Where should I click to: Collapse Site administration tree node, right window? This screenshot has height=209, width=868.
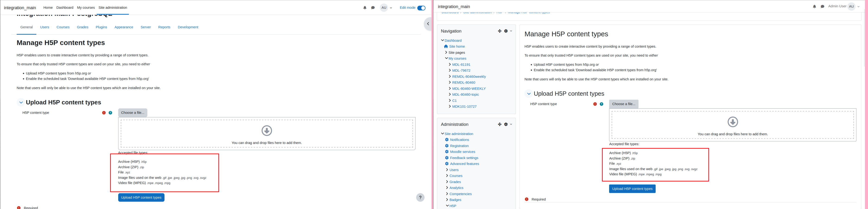(442, 134)
